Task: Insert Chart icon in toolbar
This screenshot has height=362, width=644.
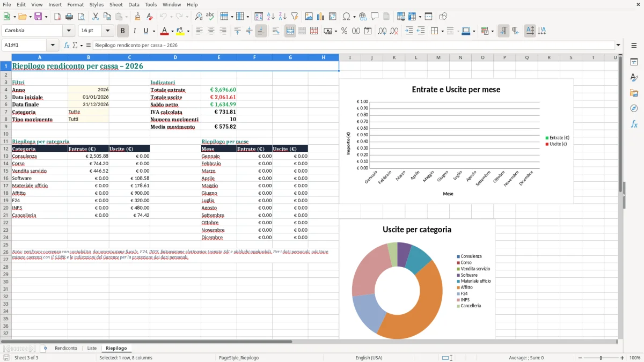Action: pyautogui.click(x=321, y=17)
